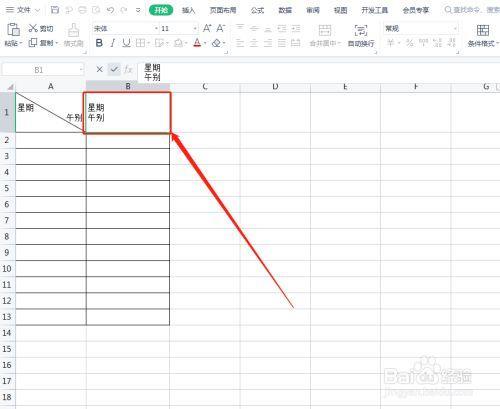Image resolution: width=500 pixels, height=409 pixels.
Task: Click the currency format icon
Action: pos(391,43)
